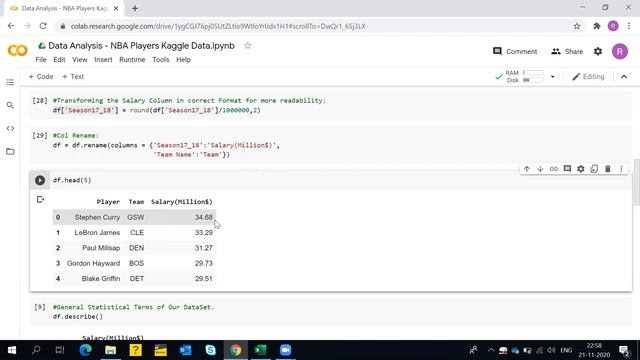Delete the cell with trash icon
The image size is (640, 360).
607,169
